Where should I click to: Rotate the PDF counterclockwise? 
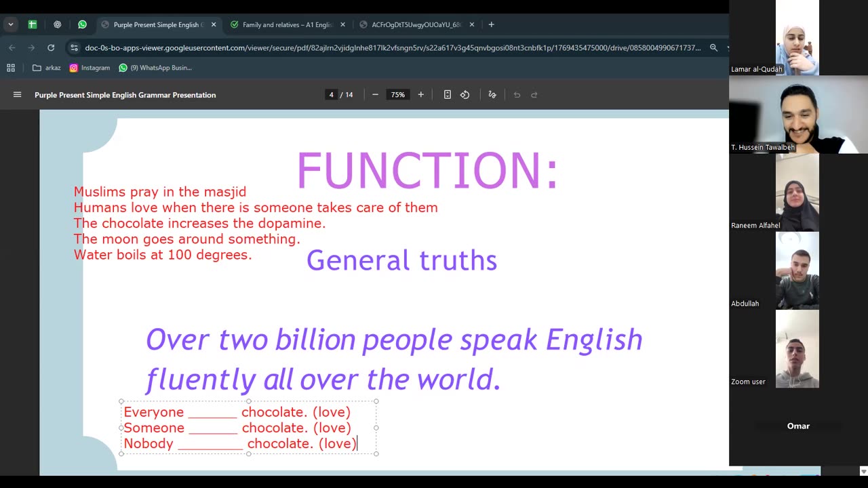[465, 95]
